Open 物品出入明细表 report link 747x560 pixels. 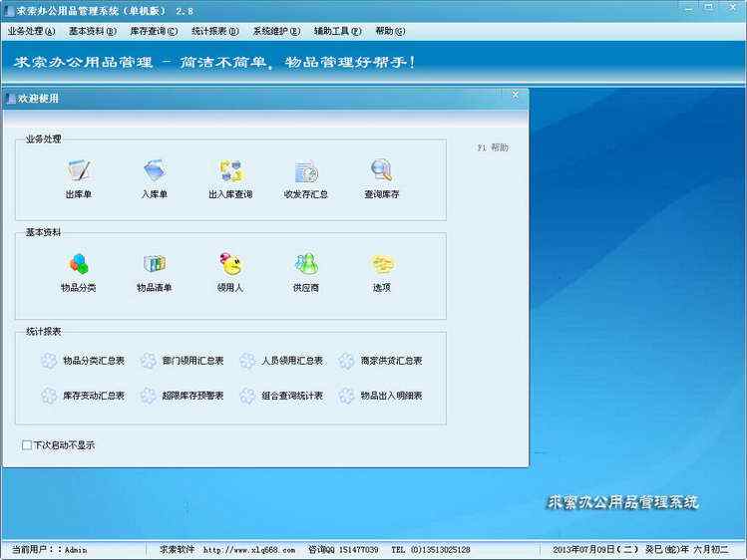391,396
